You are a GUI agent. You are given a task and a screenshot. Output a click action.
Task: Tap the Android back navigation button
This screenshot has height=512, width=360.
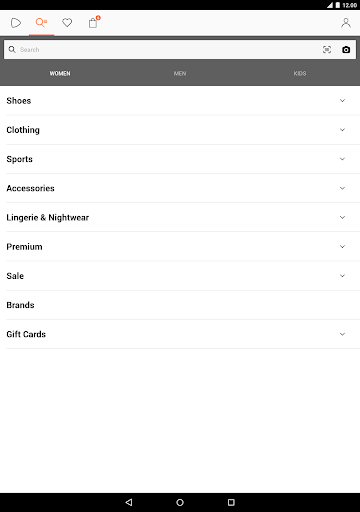(129, 502)
